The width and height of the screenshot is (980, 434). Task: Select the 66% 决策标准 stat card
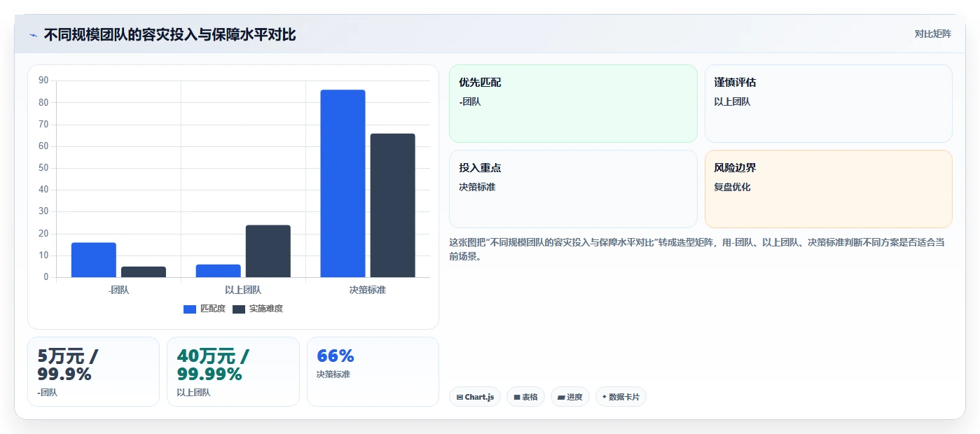pyautogui.click(x=373, y=372)
